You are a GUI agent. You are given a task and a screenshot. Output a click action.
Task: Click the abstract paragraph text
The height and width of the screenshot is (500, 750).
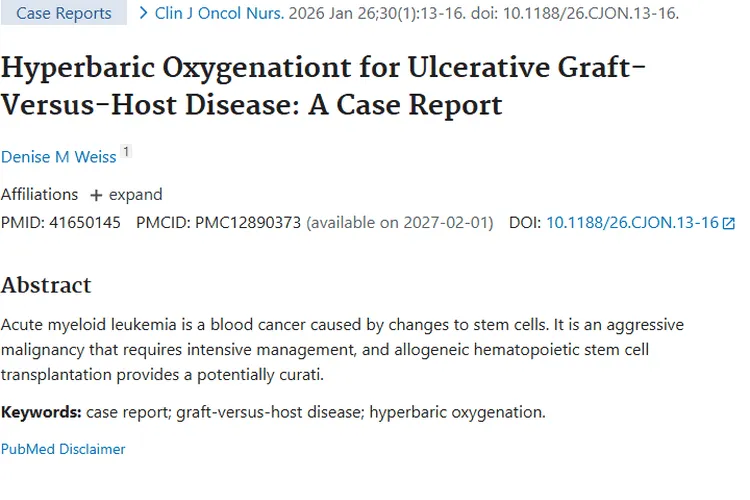click(x=340, y=350)
